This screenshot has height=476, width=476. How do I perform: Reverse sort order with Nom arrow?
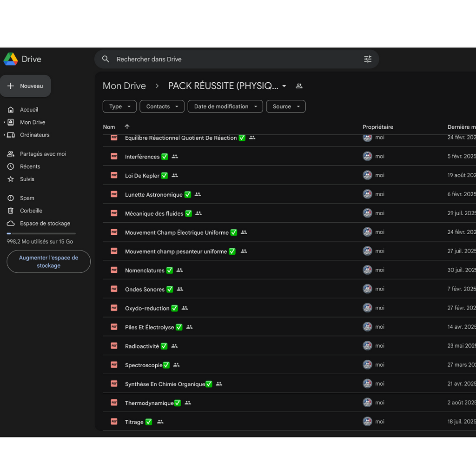click(127, 127)
